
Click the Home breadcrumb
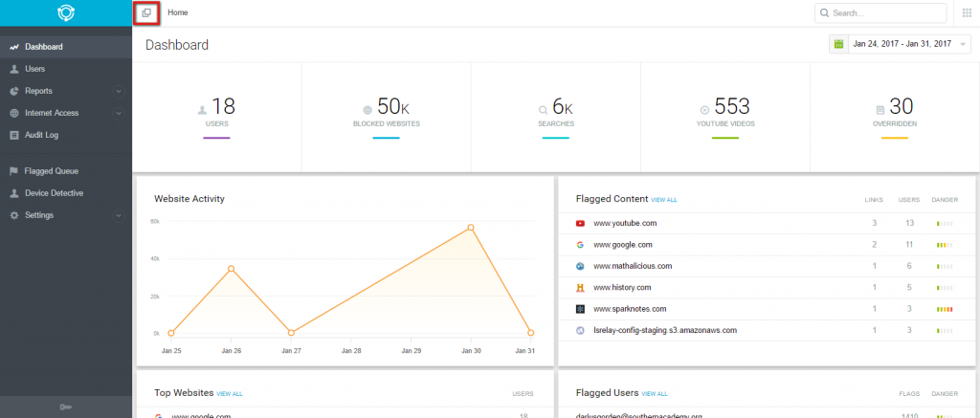pos(178,12)
